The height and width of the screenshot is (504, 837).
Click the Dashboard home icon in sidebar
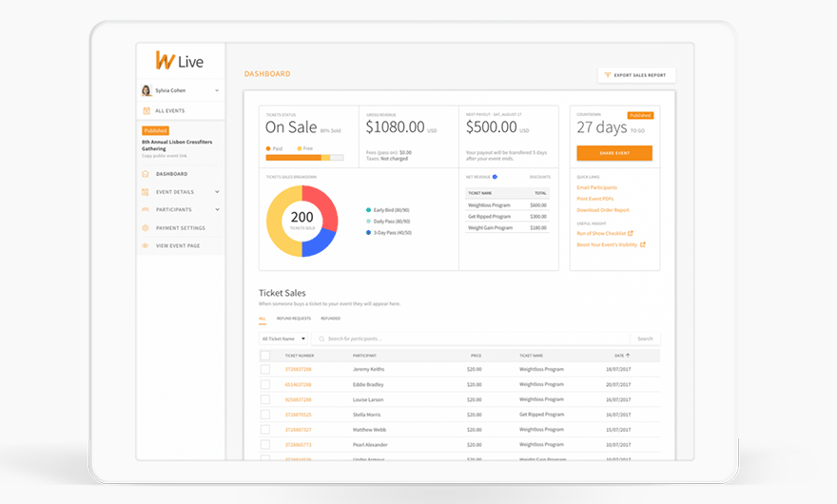(146, 174)
